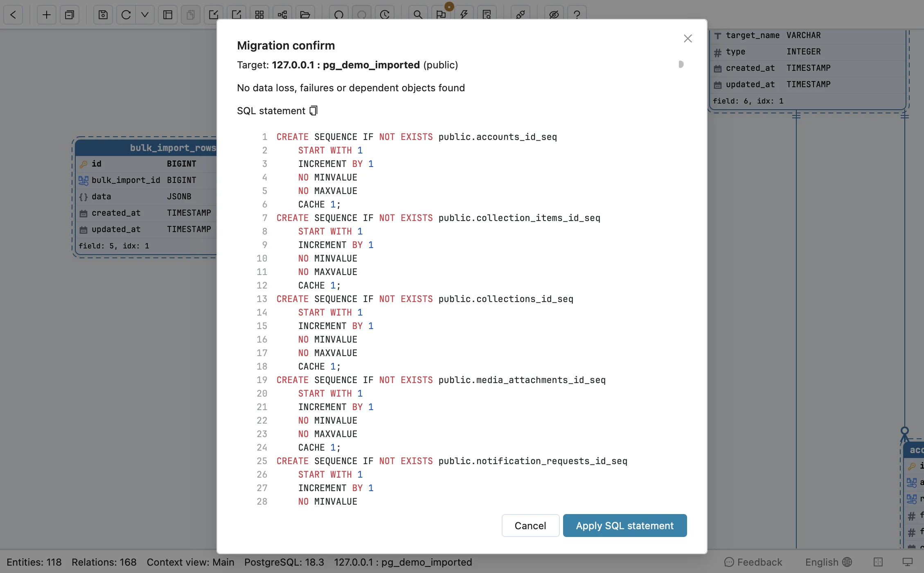Cancel the migration dialog

530,526
